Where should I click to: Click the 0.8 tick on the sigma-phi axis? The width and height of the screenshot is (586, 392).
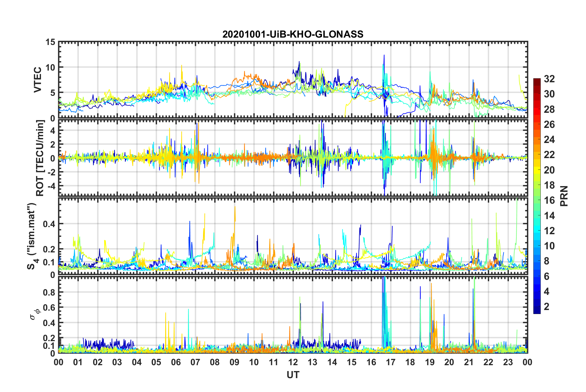click(49, 292)
